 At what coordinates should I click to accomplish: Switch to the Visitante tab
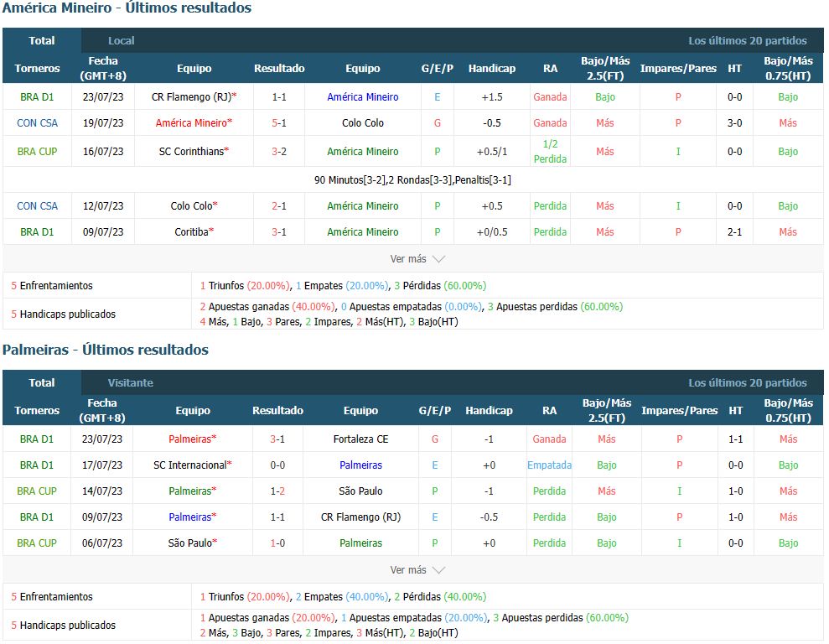(x=131, y=383)
